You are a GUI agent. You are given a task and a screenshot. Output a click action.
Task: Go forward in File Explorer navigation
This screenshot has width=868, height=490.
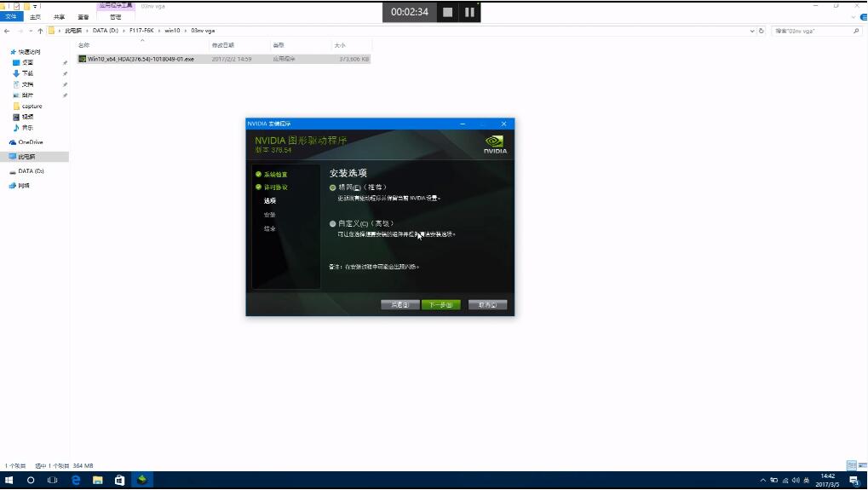(x=20, y=31)
